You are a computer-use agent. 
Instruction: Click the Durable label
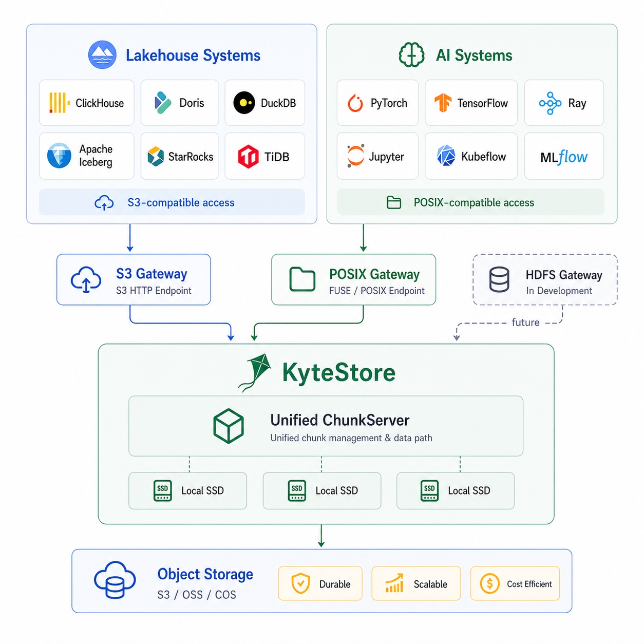(335, 584)
